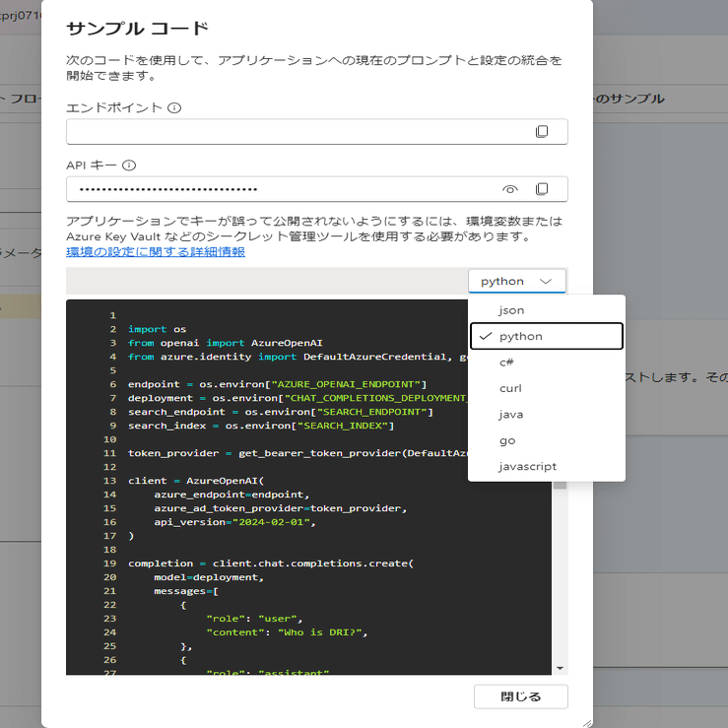Select python option in list
Screen dimensions: 728x728
tap(547, 336)
